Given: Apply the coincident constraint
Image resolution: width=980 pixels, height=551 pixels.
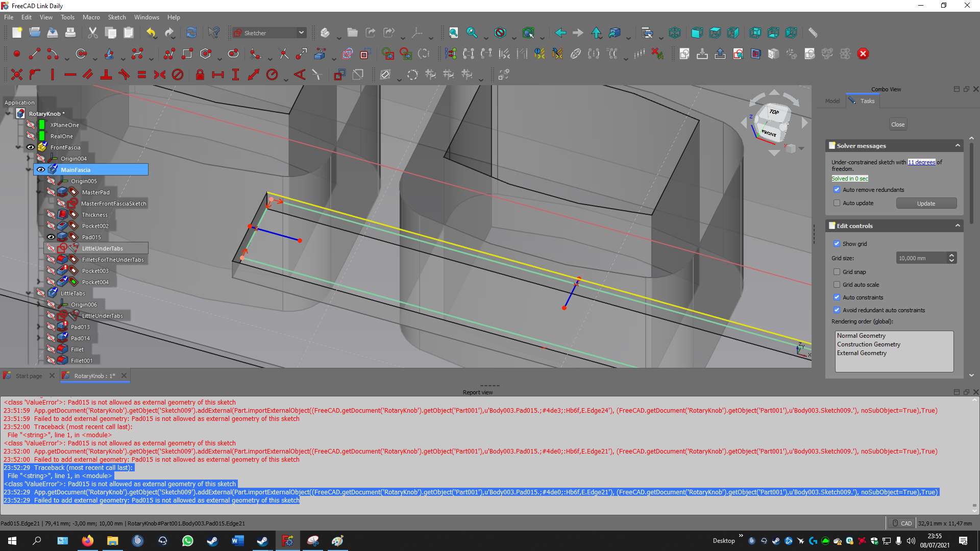Looking at the screenshot, I should pos(16,74).
